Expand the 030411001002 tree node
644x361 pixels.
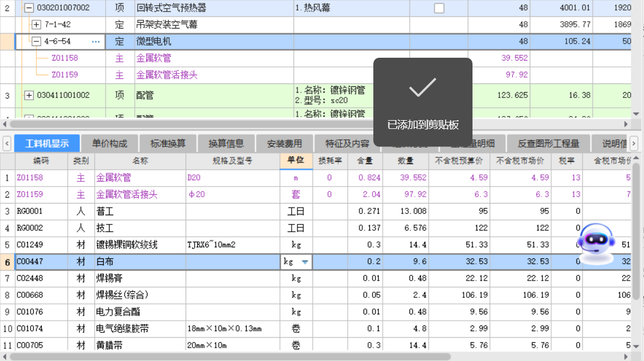pos(29,95)
